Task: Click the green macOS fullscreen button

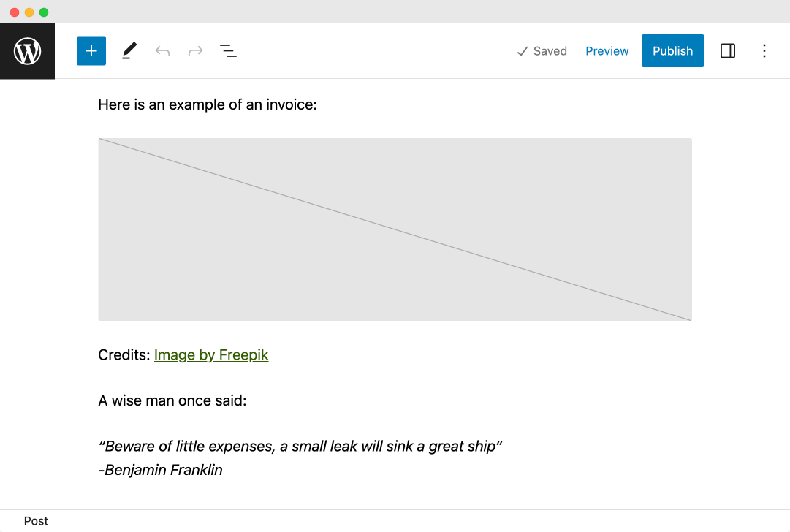Action: tap(44, 12)
